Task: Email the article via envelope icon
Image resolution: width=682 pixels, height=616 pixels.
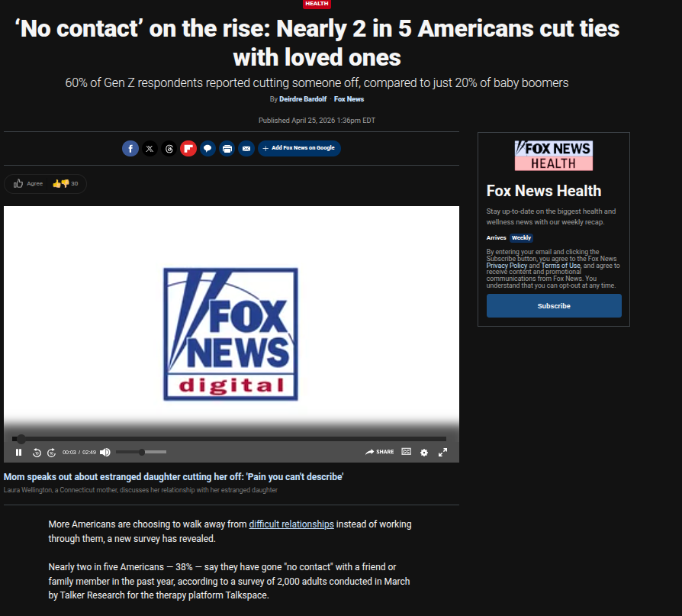Action: [246, 148]
